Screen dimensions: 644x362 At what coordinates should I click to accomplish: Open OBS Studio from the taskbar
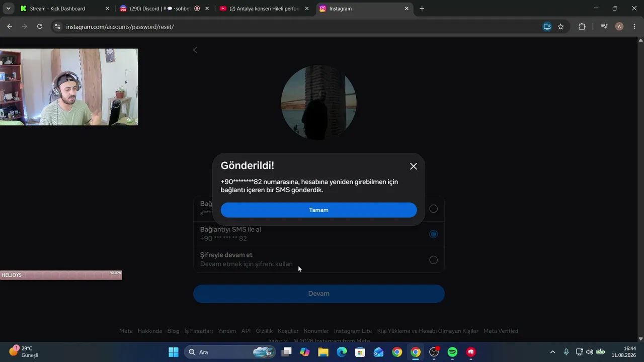coord(434,352)
